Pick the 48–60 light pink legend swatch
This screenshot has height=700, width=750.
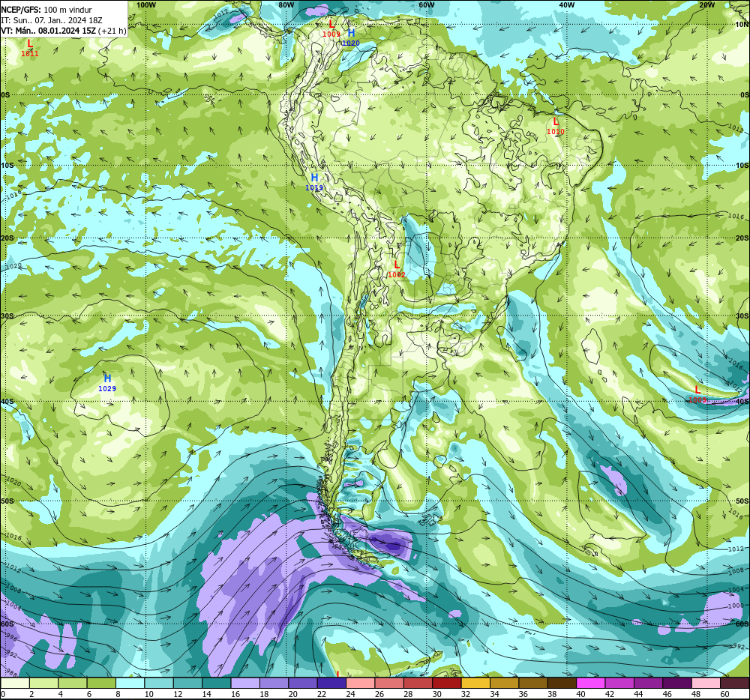pyautogui.click(x=706, y=684)
